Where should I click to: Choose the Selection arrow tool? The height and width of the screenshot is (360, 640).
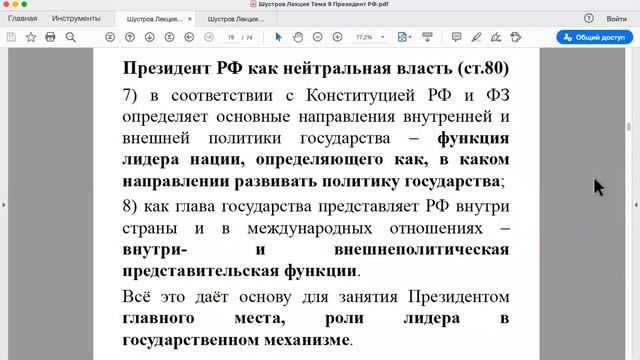278,37
